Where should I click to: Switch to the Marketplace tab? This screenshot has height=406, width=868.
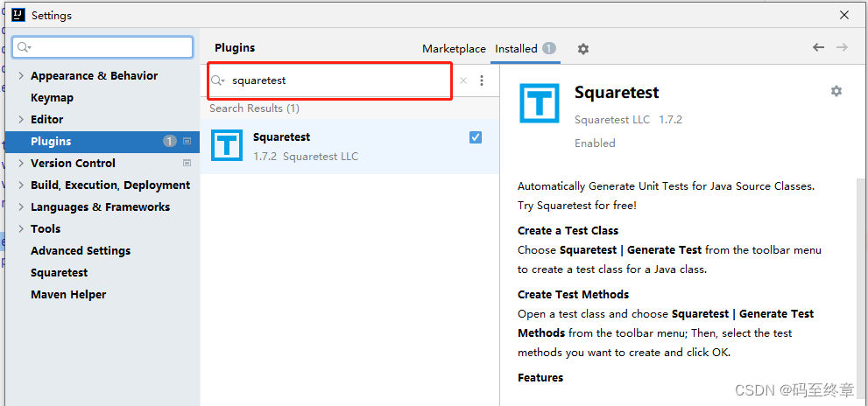tap(454, 49)
